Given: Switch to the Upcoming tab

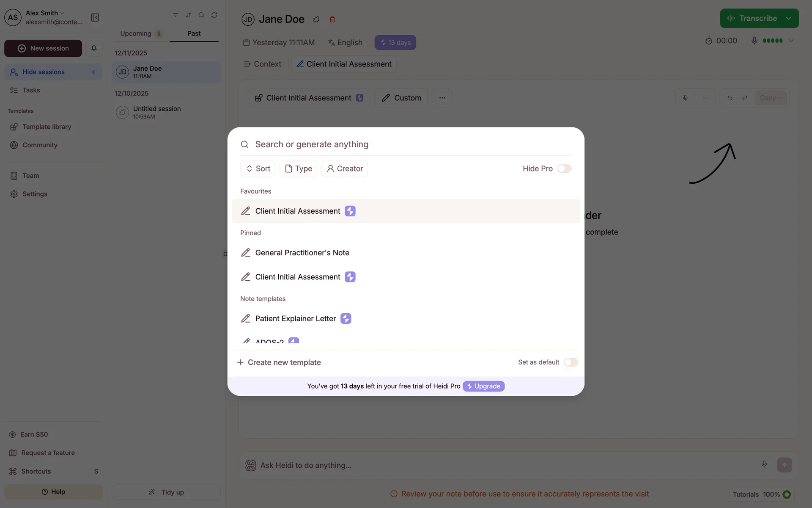Looking at the screenshot, I should click(136, 33).
